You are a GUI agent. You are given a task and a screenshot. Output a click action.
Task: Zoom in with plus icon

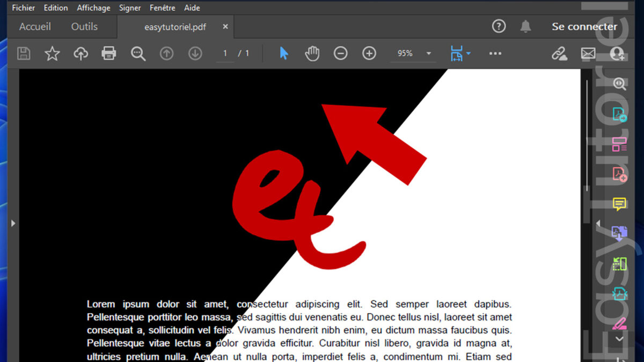[369, 53]
